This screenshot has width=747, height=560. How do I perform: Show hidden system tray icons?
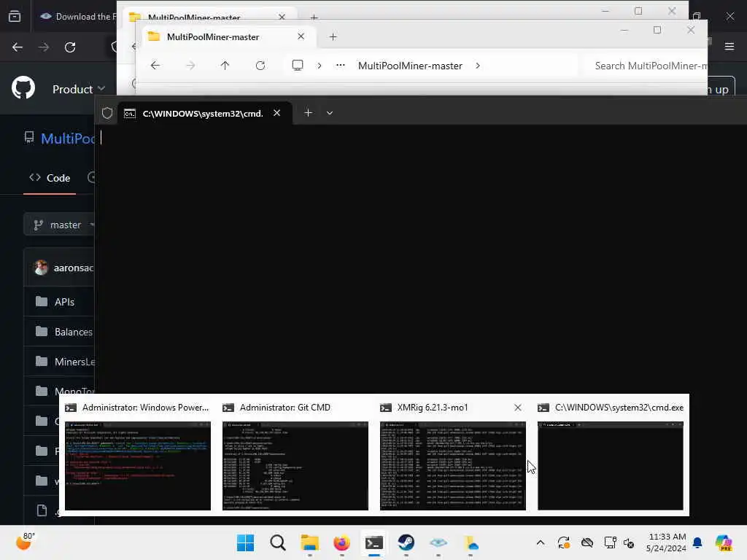click(x=541, y=542)
